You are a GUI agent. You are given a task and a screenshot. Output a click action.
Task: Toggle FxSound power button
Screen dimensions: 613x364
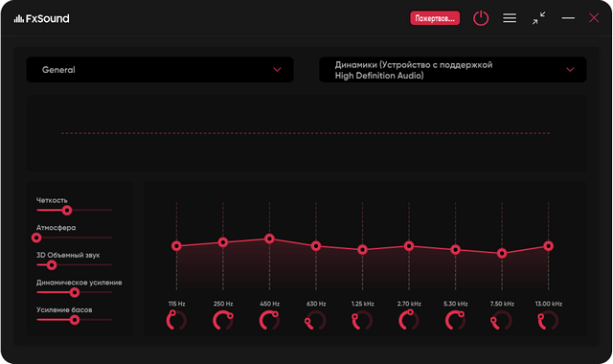pos(481,18)
